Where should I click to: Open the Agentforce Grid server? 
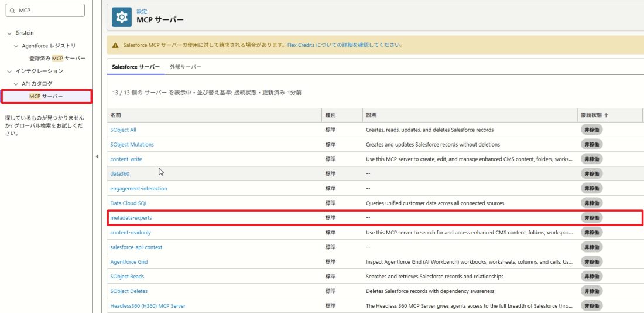point(129,261)
